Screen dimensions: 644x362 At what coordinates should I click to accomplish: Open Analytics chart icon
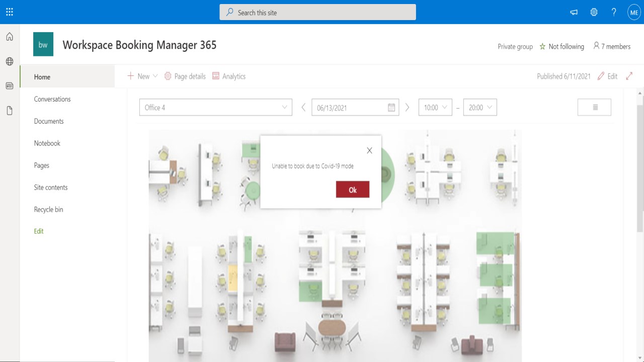[216, 76]
